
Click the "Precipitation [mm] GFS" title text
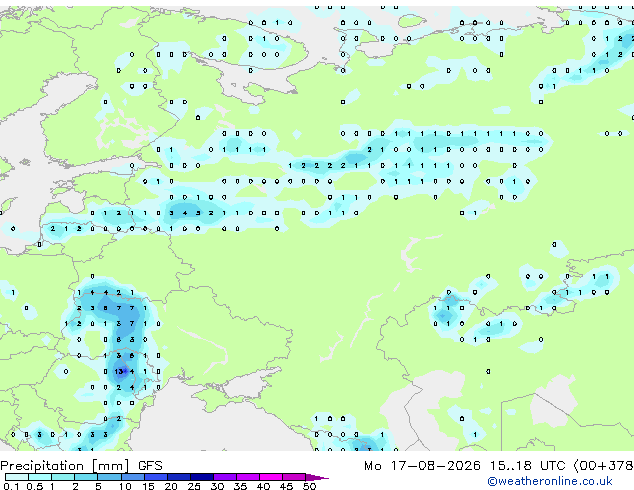coord(81,466)
